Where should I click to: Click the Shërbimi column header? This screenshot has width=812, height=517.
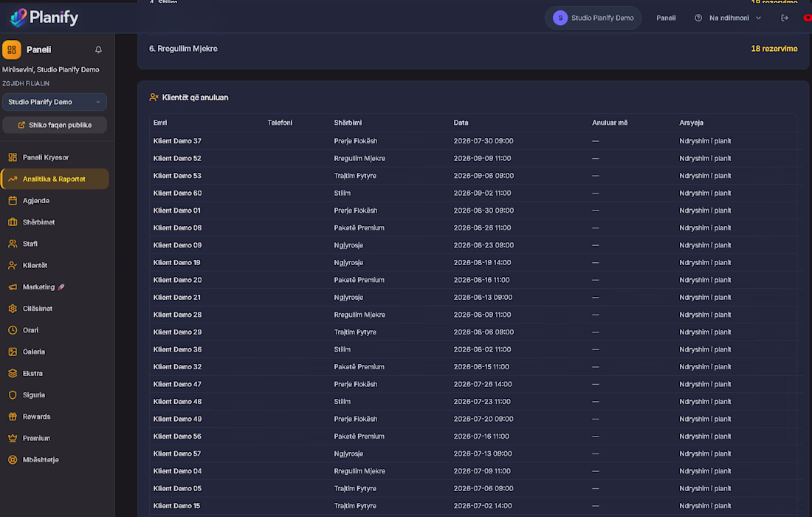pyautogui.click(x=348, y=123)
